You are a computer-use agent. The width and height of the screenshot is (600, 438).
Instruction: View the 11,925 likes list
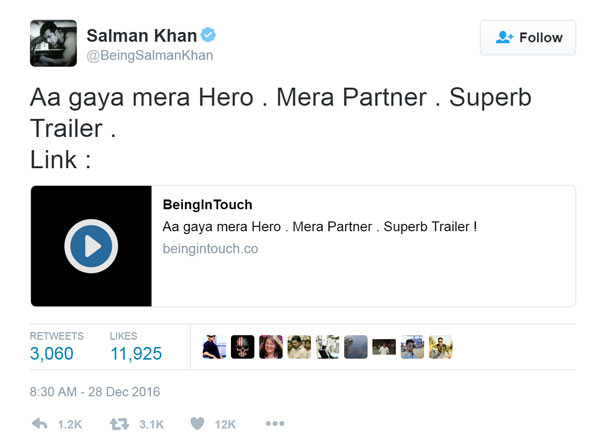click(135, 353)
